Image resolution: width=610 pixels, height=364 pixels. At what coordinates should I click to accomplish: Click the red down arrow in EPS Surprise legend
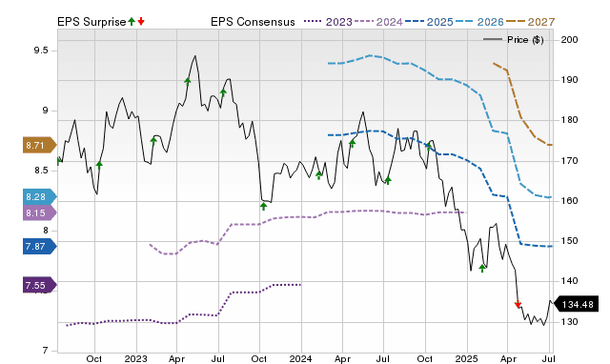141,21
